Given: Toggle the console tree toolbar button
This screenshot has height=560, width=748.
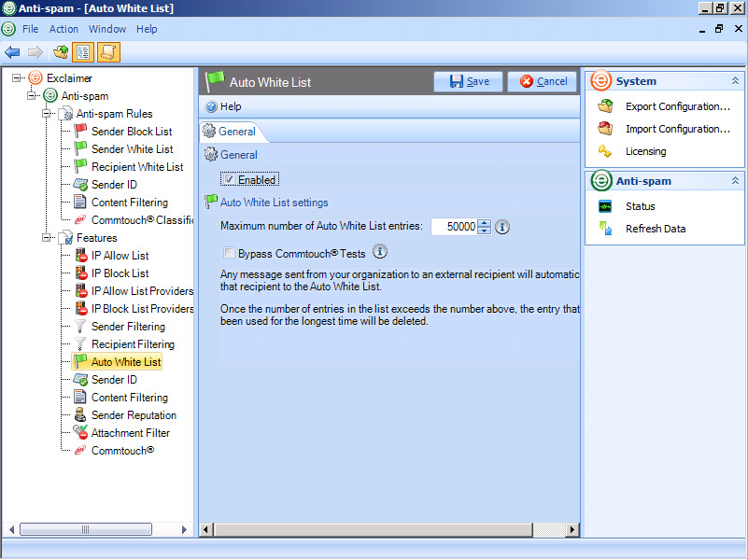Looking at the screenshot, I should [x=83, y=52].
